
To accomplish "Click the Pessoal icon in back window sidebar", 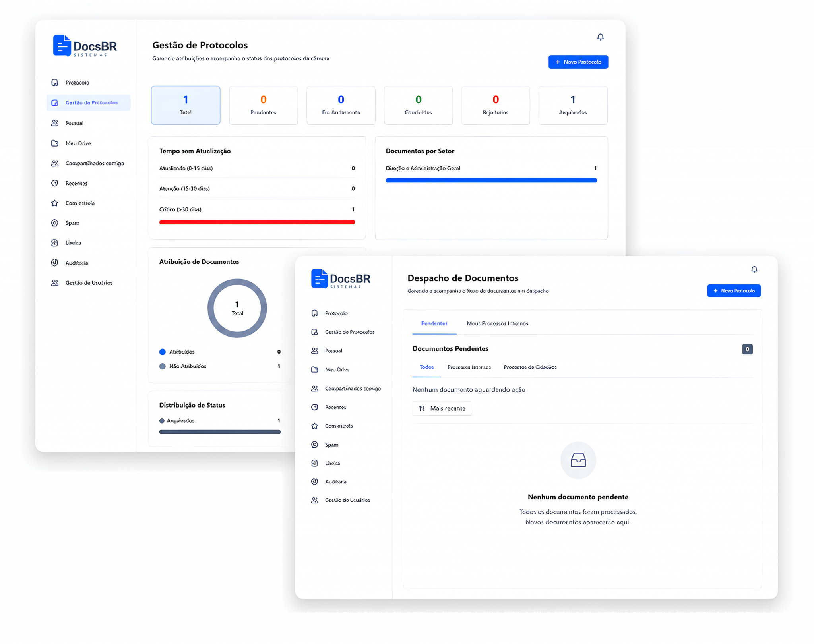I will point(55,123).
